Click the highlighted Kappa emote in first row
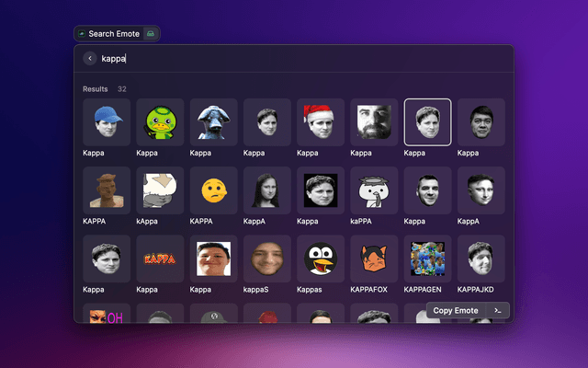 (x=427, y=122)
